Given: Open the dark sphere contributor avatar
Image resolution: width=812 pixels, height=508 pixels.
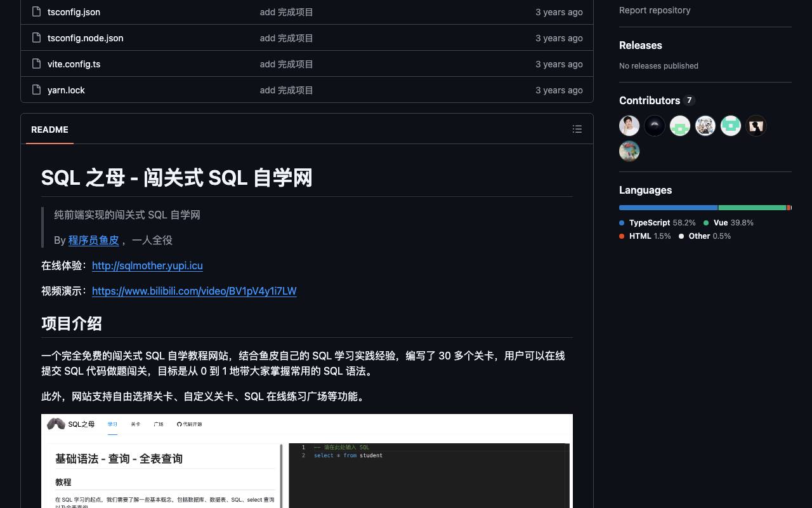Looking at the screenshot, I should [x=655, y=126].
